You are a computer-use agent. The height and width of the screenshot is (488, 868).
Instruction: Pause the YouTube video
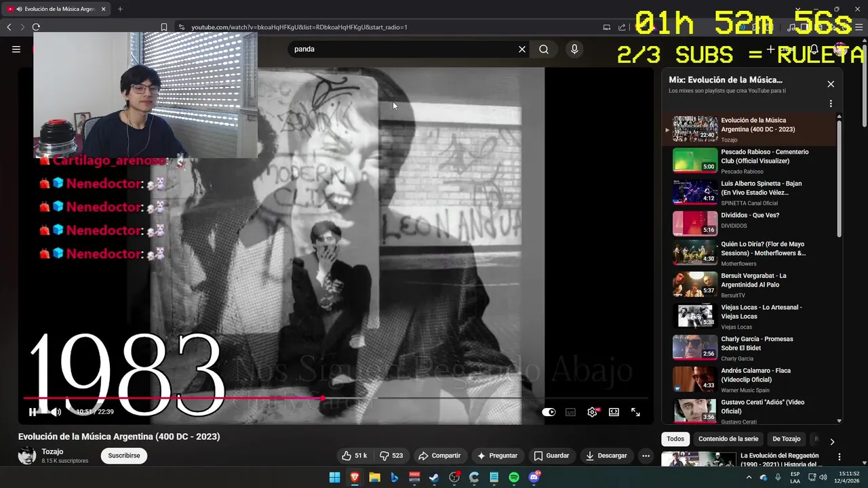[x=33, y=412]
